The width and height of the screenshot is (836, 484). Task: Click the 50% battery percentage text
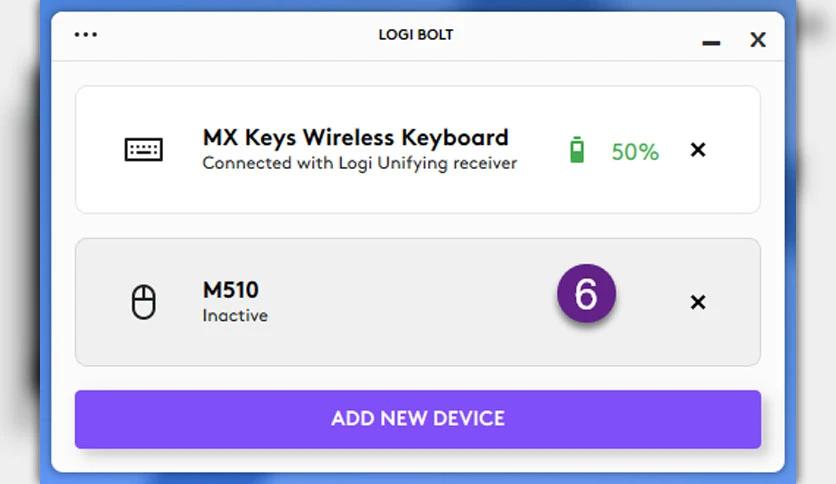[635, 152]
